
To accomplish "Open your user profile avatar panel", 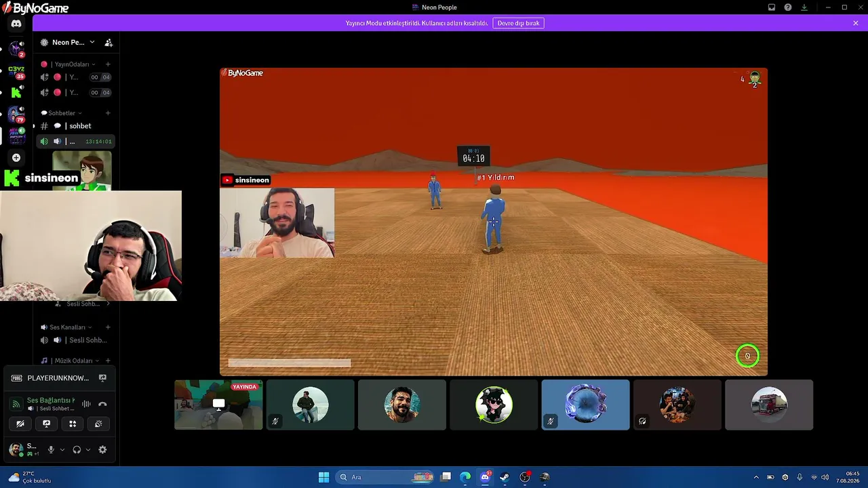I will (16, 449).
